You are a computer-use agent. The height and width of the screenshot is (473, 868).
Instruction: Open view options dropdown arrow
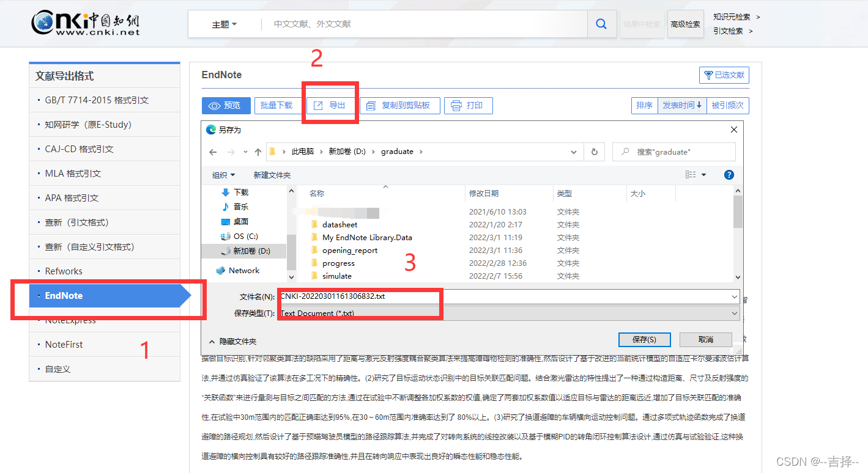(x=703, y=175)
